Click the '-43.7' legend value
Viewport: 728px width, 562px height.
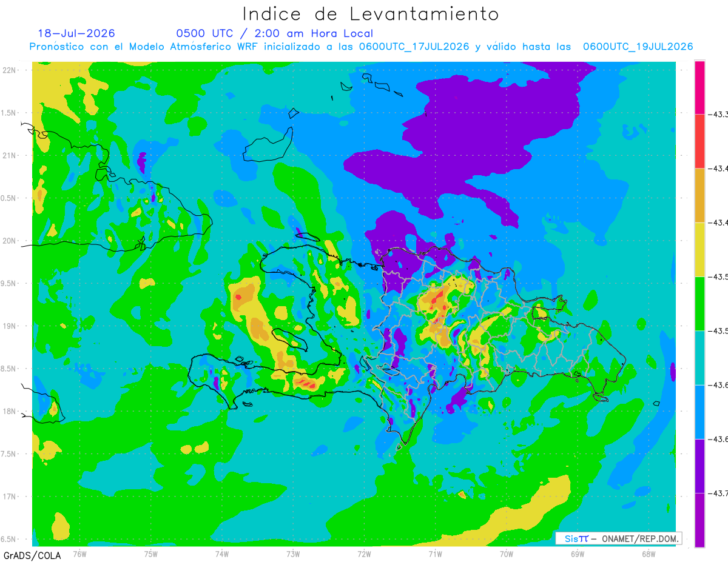pos(718,493)
